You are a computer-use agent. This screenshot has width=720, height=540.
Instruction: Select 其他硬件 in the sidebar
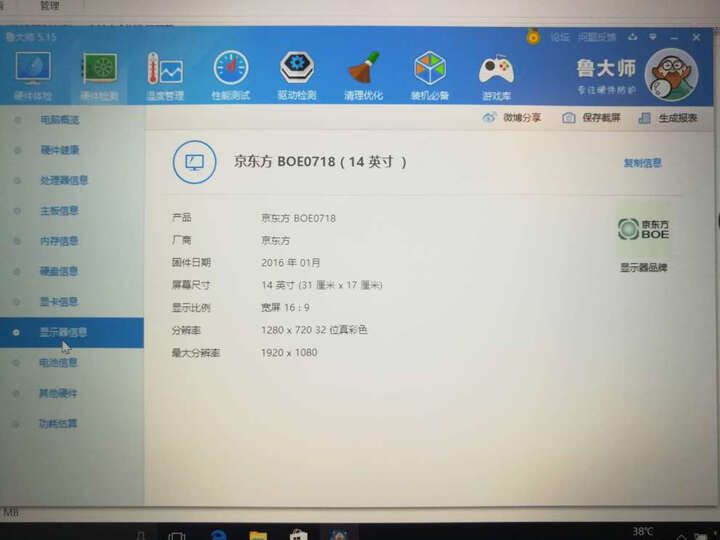pyautogui.click(x=58, y=393)
